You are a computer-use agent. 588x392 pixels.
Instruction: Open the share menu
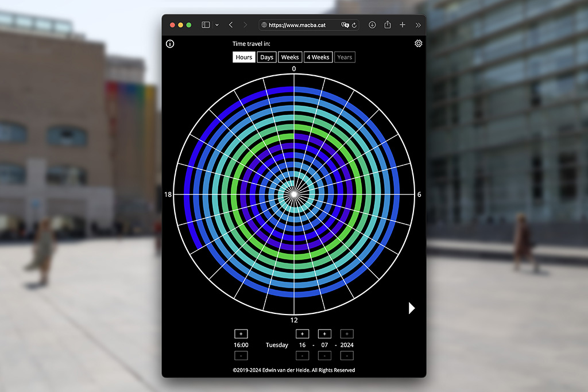(388, 24)
